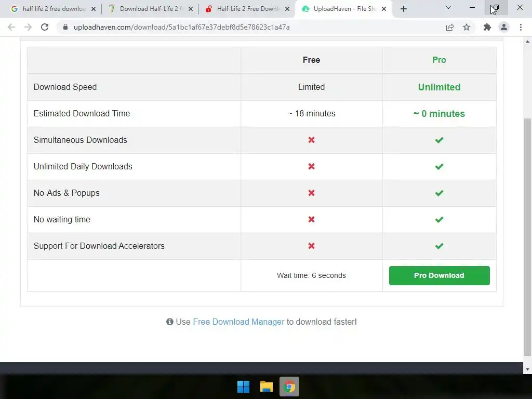Click the green check for No waiting time

pos(439,220)
